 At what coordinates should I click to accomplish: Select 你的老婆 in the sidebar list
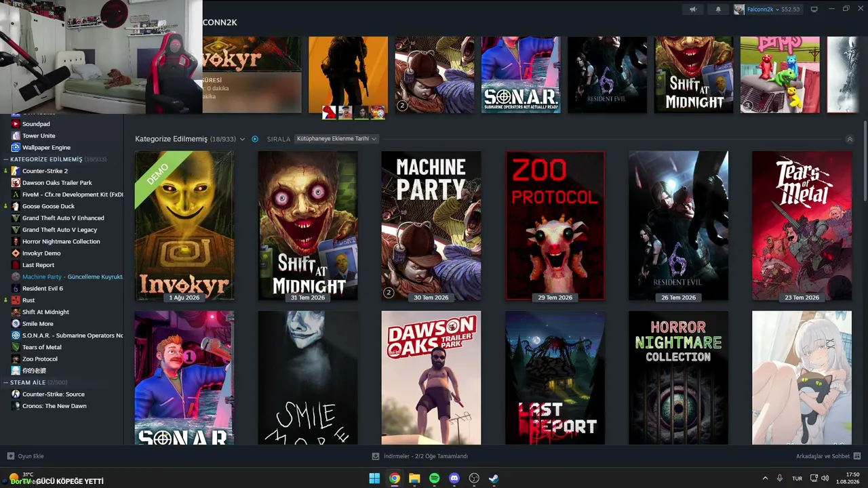(34, 371)
